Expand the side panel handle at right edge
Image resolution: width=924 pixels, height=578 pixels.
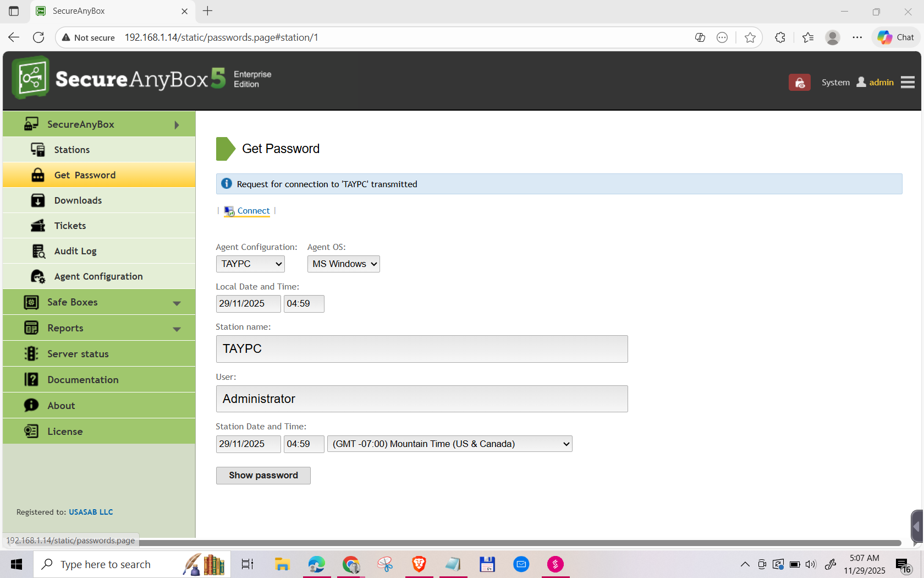tap(916, 527)
